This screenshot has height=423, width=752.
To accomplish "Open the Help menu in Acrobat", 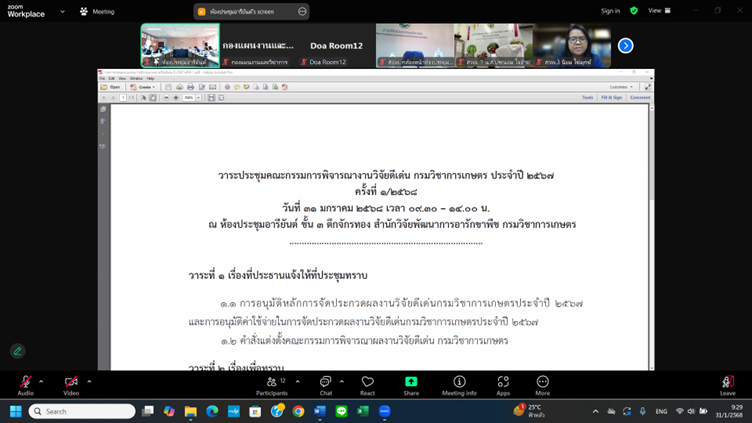I will click(151, 78).
